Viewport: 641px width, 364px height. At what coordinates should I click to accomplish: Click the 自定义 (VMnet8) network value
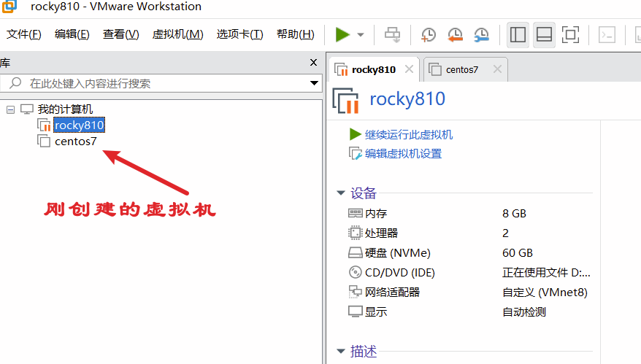(545, 293)
